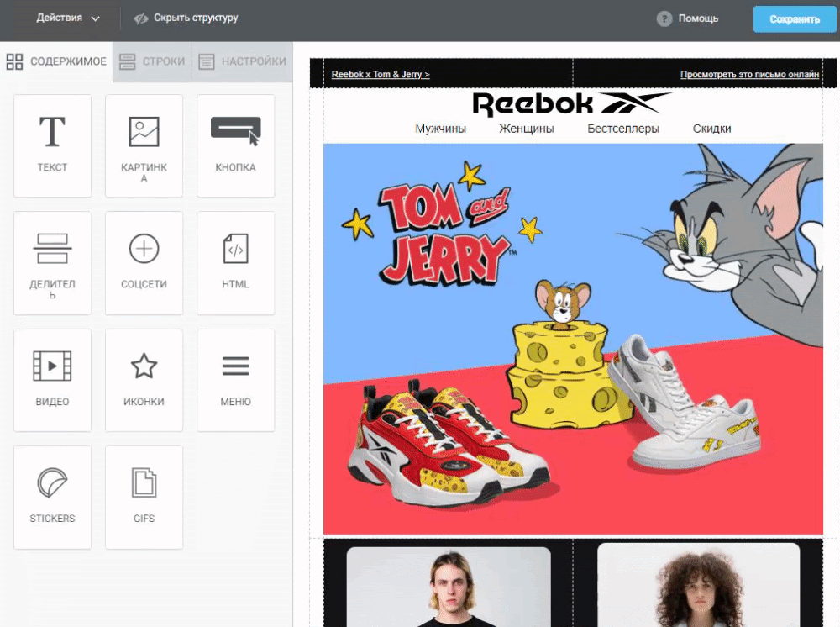Switch to the Содержимое tab
The height and width of the screenshot is (627, 840).
click(56, 61)
